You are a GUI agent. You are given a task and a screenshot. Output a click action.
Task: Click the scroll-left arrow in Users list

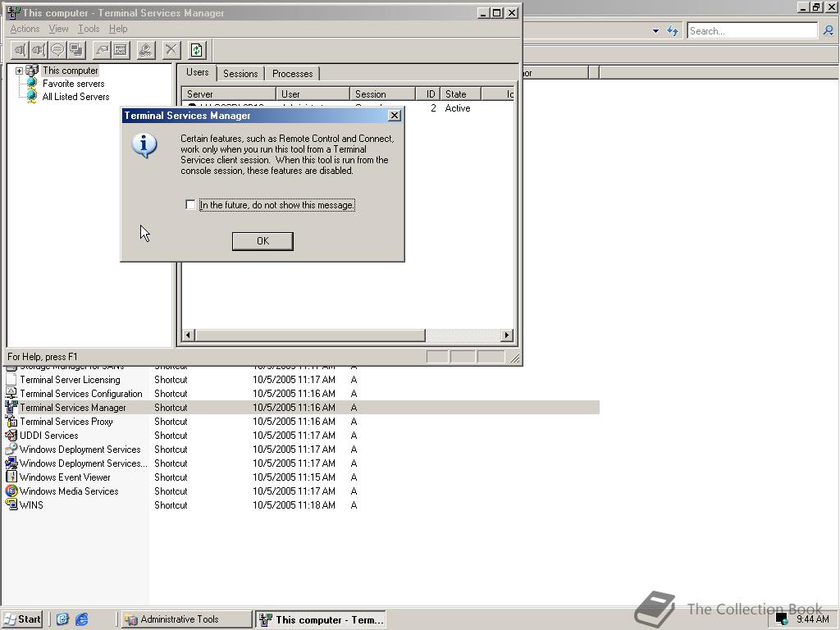click(x=188, y=336)
